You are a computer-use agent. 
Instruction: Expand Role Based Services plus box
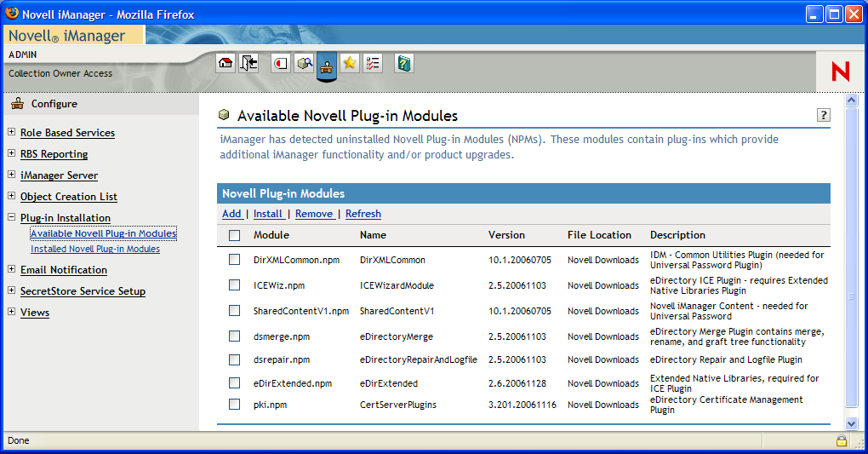(11, 132)
